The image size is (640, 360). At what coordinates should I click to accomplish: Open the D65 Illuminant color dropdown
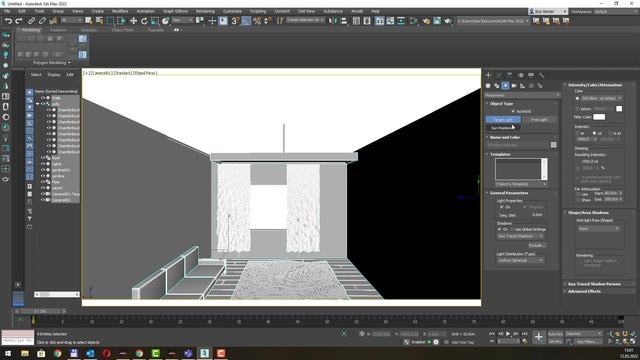coord(602,98)
